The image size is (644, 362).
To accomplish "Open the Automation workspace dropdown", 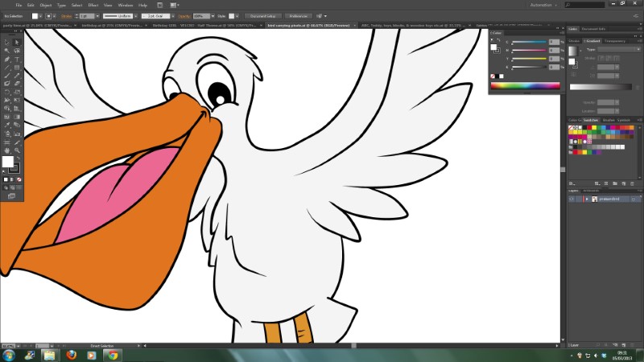I will coord(539,5).
